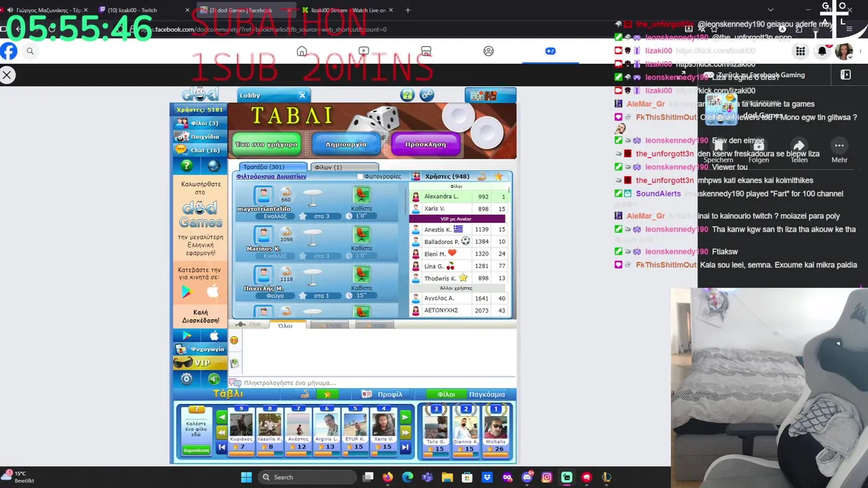
Task: Click the Προφίλ profile button
Action: pyautogui.click(x=384, y=394)
